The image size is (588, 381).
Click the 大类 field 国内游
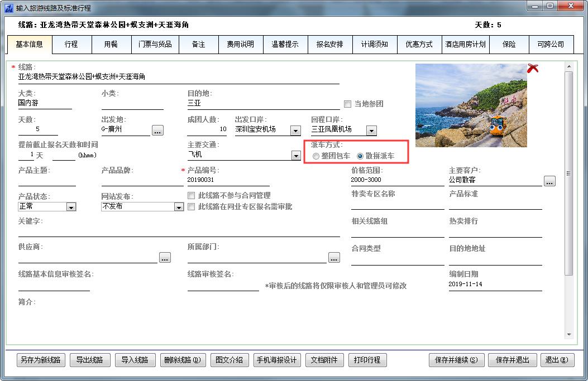pos(45,103)
